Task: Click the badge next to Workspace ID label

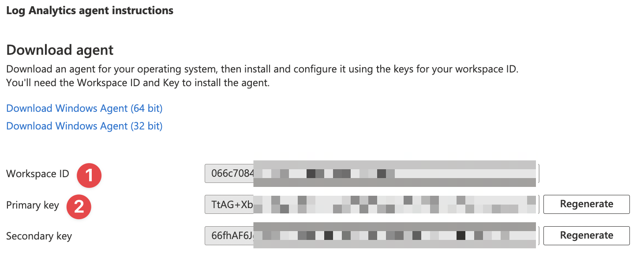Action: [x=88, y=175]
